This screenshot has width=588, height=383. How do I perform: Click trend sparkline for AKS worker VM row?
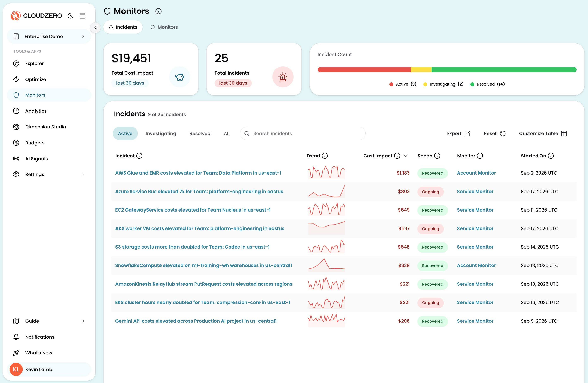tap(327, 228)
